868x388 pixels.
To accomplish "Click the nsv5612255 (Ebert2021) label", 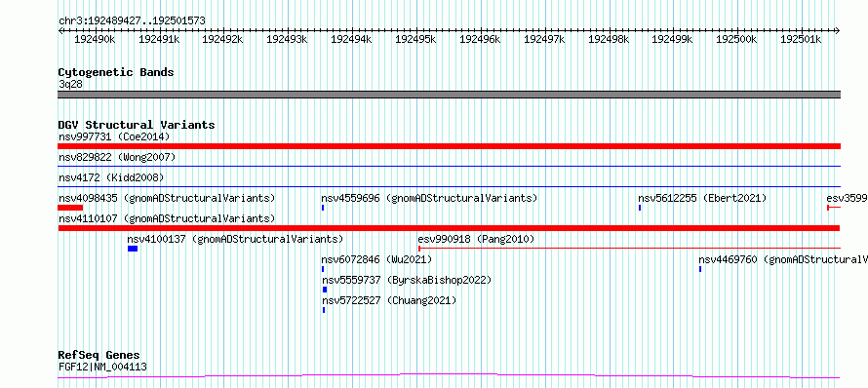I will 702,198.
